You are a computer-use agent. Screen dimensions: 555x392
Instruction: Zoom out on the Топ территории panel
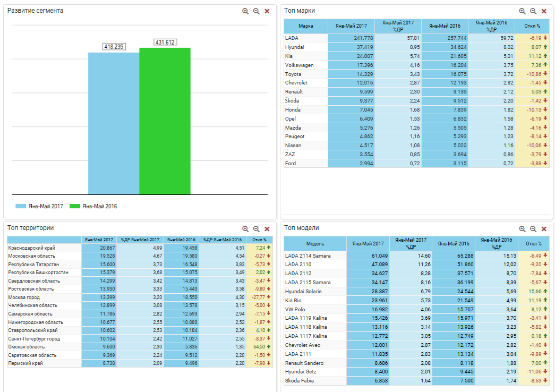[x=256, y=229]
